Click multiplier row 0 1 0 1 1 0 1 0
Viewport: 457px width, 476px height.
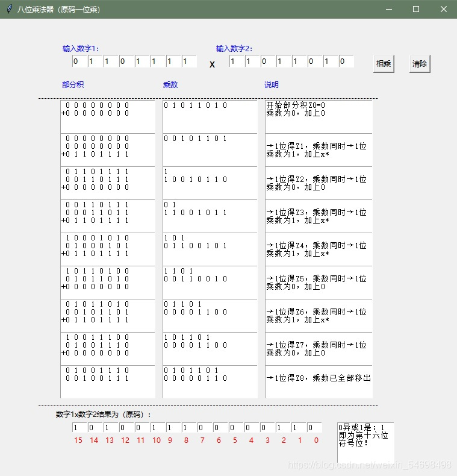click(x=196, y=105)
